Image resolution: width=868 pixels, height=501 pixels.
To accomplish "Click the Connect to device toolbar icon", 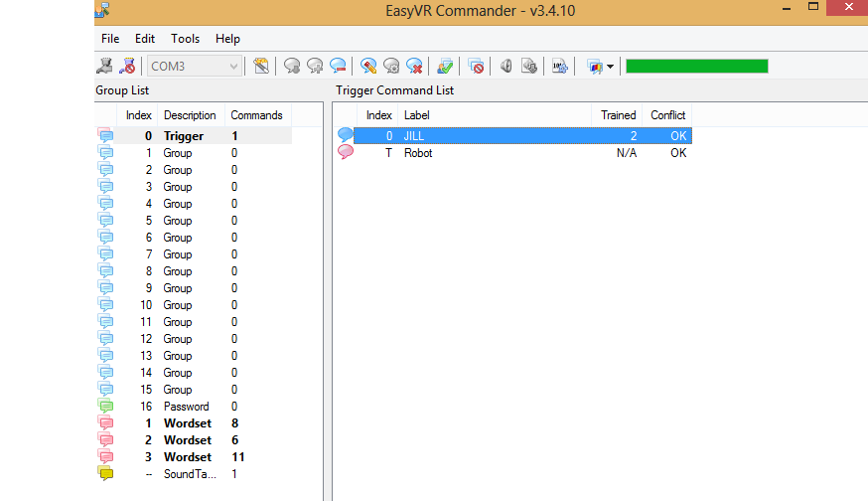I will tap(104, 66).
